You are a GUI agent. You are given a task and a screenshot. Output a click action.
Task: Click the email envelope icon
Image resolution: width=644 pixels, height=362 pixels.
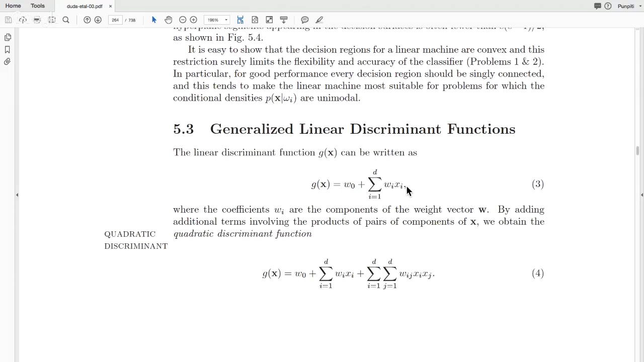[x=51, y=20]
